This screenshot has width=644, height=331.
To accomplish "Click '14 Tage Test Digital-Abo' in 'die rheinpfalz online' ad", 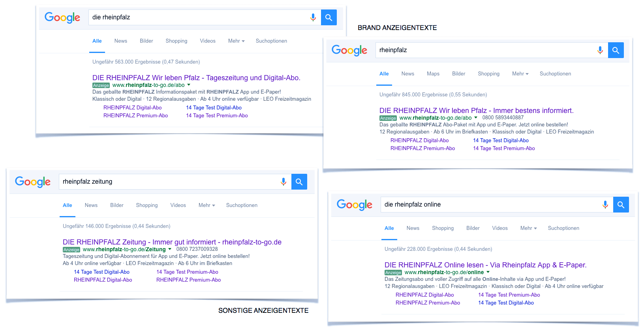I will [x=506, y=303].
